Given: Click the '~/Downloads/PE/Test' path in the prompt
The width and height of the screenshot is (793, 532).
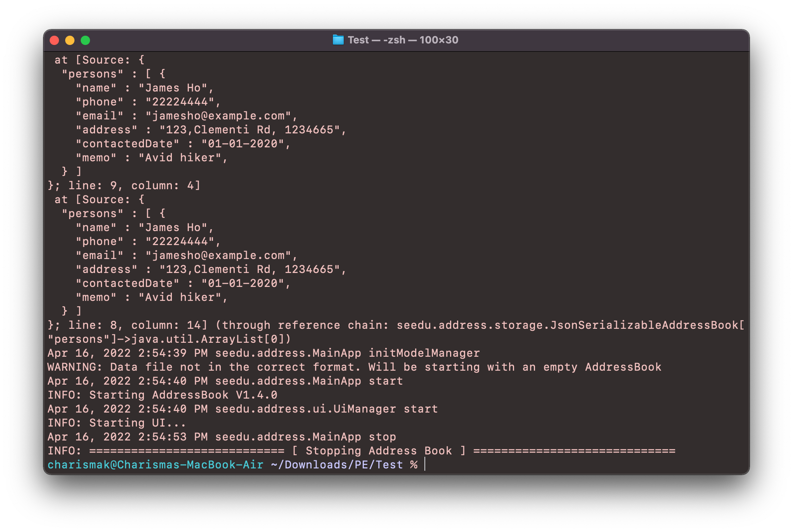Looking at the screenshot, I should [337, 465].
